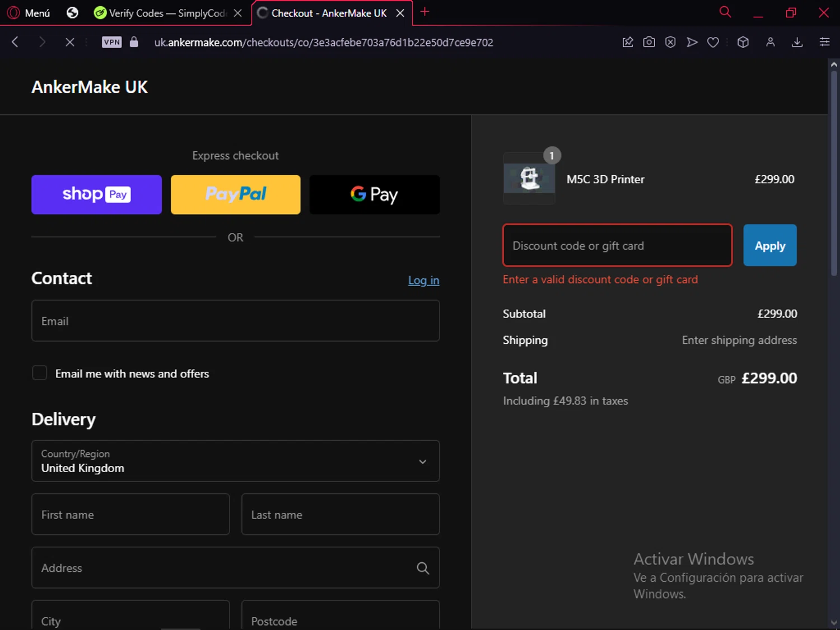
Task: Pay with Google Pay button
Action: pyautogui.click(x=375, y=194)
